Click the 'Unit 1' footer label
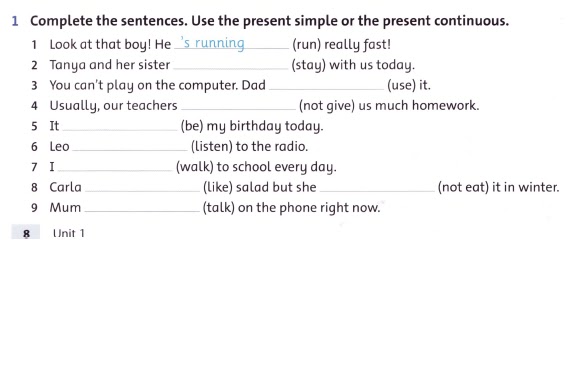Screen dimensions: 572x384 (69, 233)
